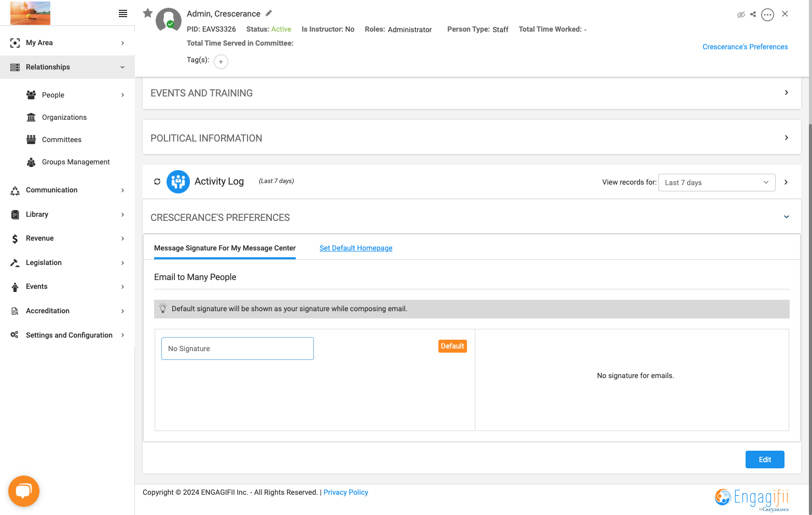The height and width of the screenshot is (515, 812).
Task: Add a tag with plus button
Action: point(221,62)
